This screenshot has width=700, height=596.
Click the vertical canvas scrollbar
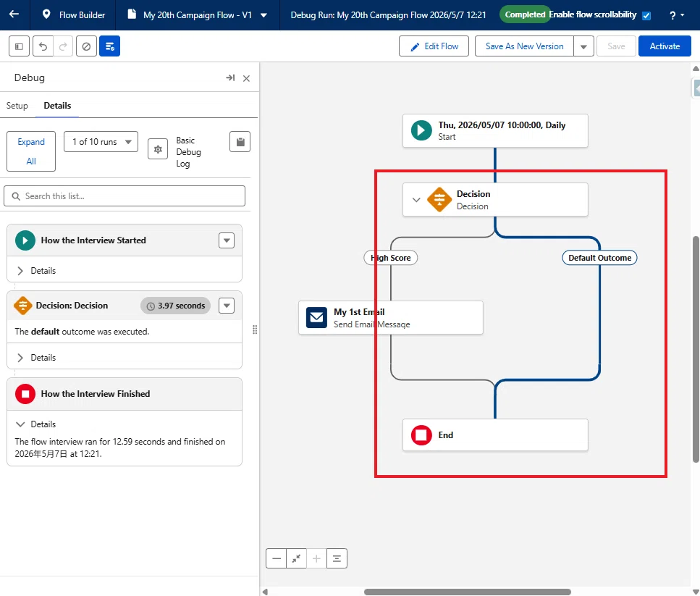[696, 350]
